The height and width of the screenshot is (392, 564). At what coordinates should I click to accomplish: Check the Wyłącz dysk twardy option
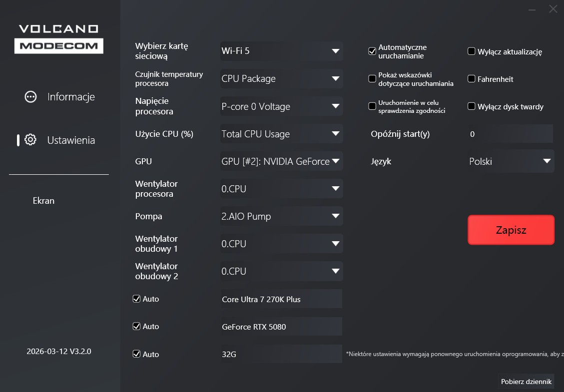(471, 106)
